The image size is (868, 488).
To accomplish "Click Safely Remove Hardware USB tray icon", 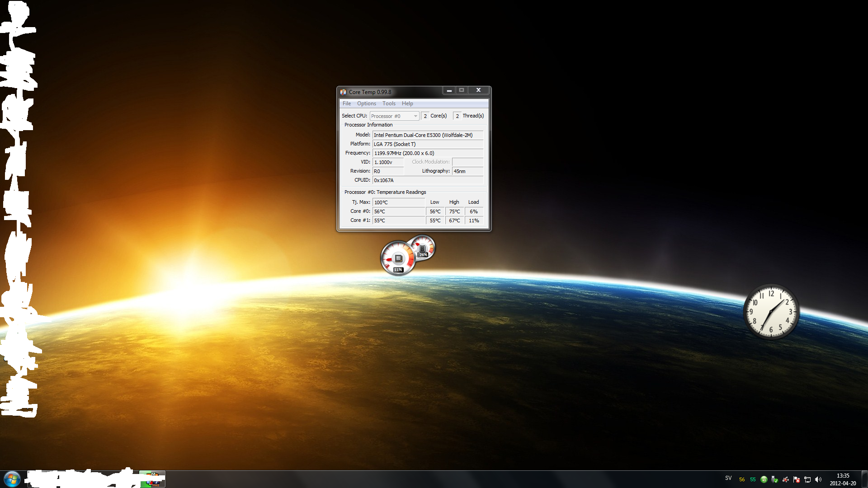I will (x=775, y=479).
